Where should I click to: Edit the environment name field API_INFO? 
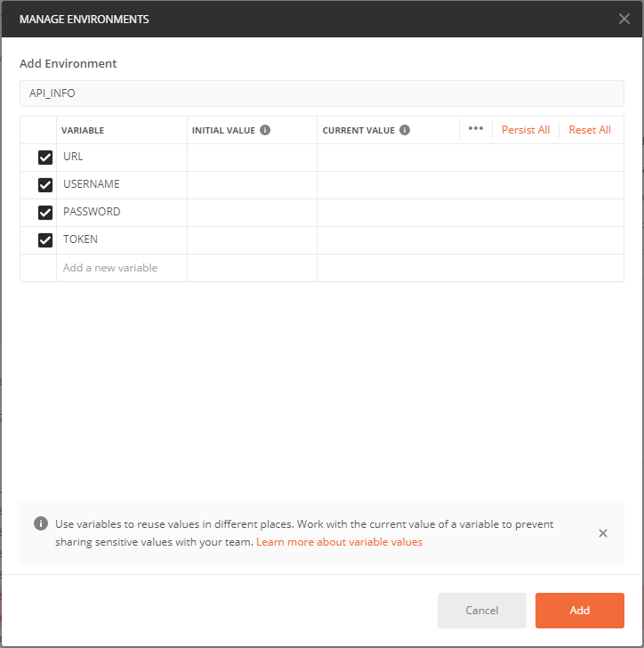322,93
